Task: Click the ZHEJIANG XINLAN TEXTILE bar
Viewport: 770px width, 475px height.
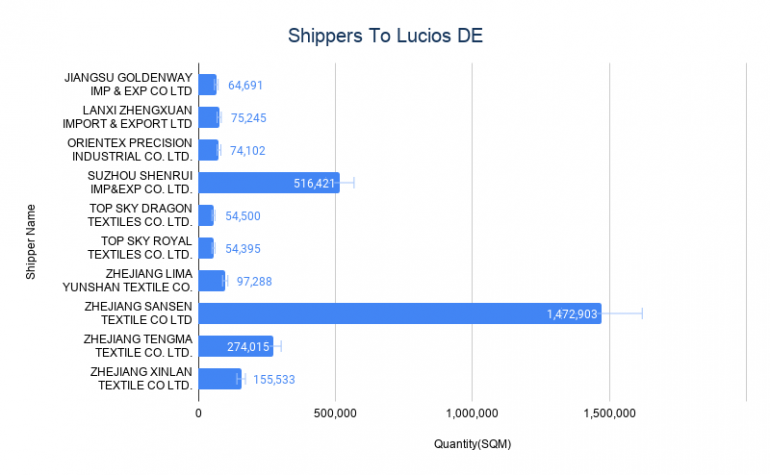Action: coord(220,379)
